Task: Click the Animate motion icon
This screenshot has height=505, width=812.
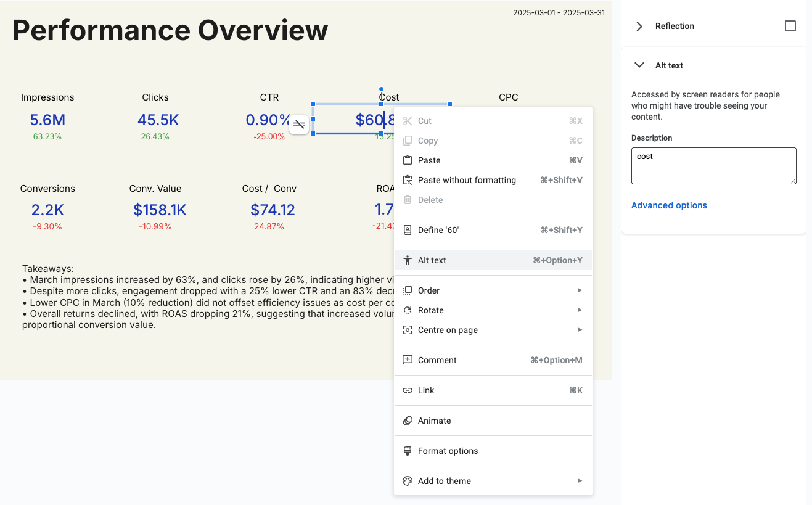Action: click(407, 421)
